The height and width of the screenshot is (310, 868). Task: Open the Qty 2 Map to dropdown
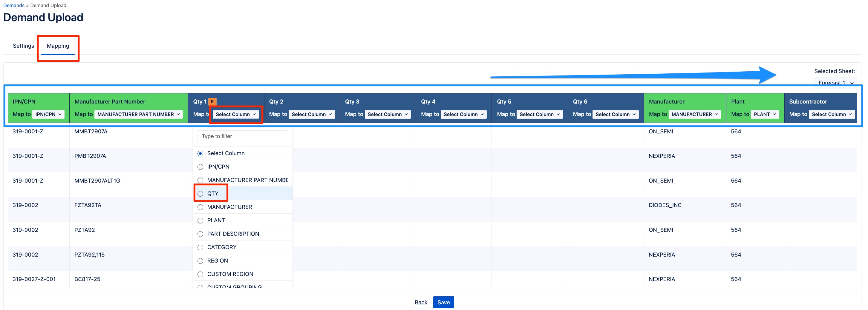tap(311, 115)
